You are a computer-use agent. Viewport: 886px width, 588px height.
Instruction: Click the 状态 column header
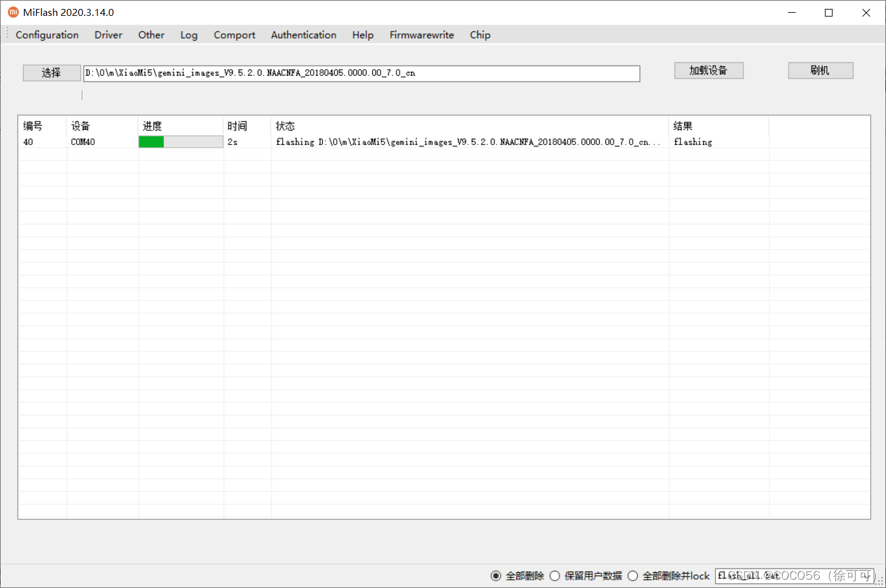coord(470,126)
